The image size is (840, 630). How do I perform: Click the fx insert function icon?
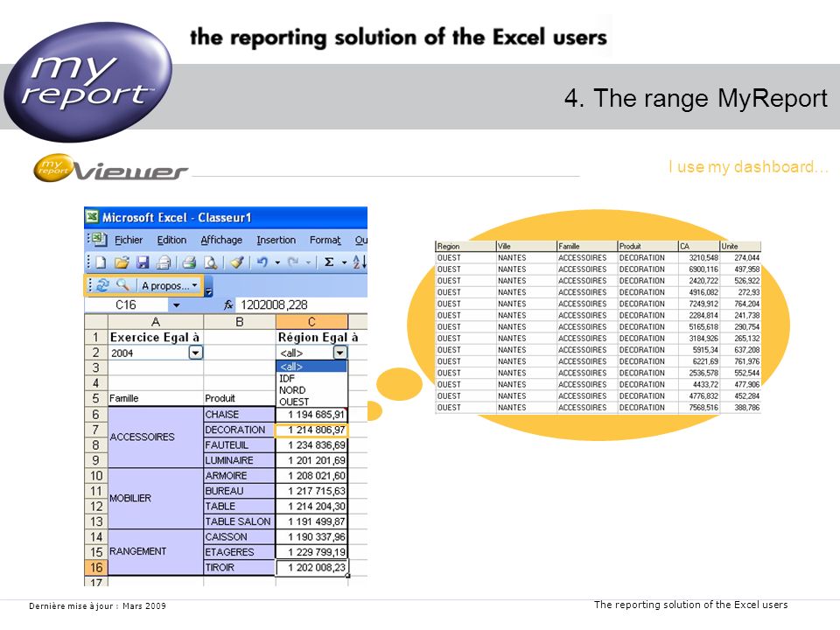pos(228,304)
